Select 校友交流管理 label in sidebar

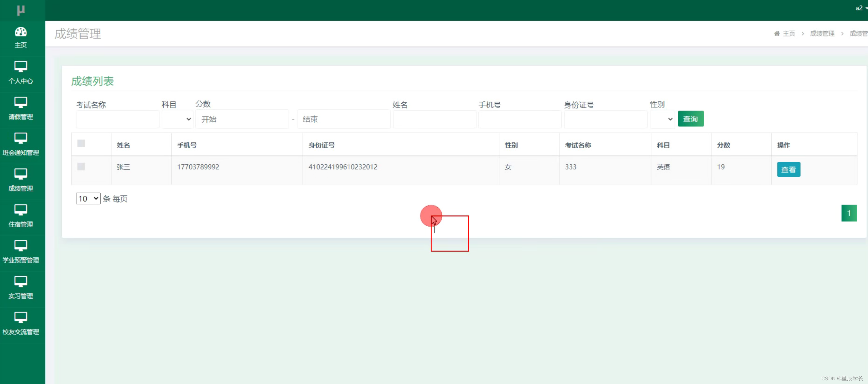tap(21, 332)
